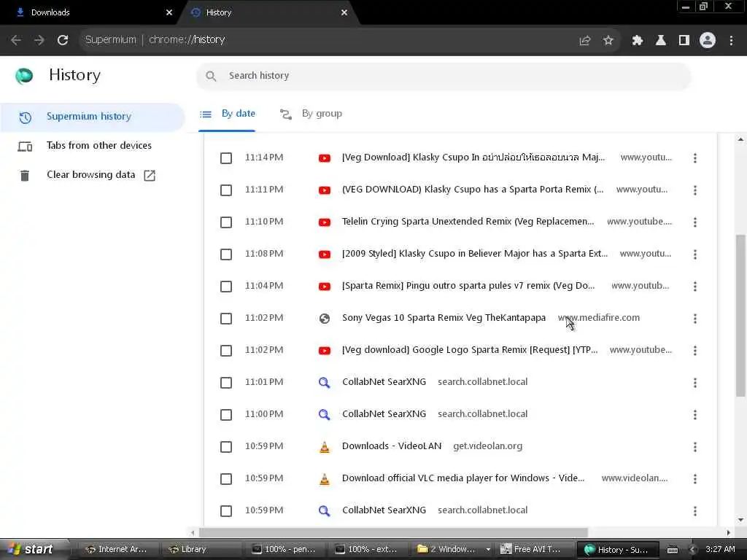Switch to the By date view tab
This screenshot has height=560, width=747.
click(228, 114)
